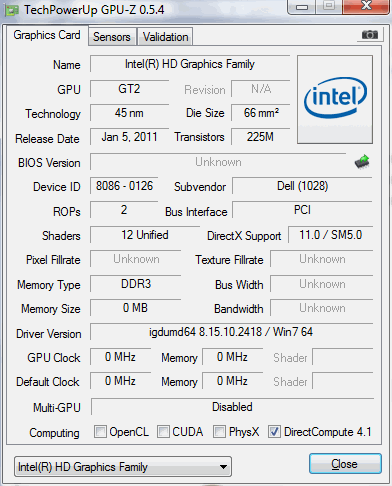Open the graphics card selection dropdown arrow

[224, 467]
